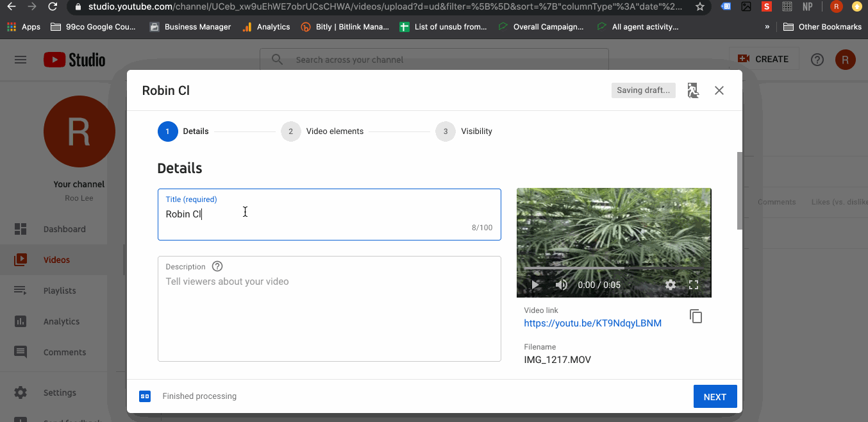Screen dimensions: 868x422
Task: Click the YouTube Studio logo
Action: tap(74, 60)
